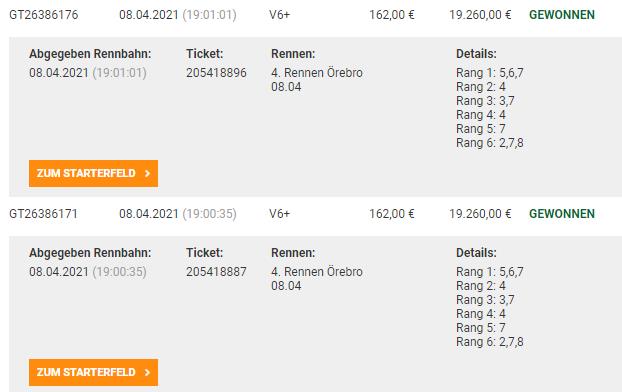Click ticket number 205418896
Screen dimensions: 622x392
pos(216,73)
